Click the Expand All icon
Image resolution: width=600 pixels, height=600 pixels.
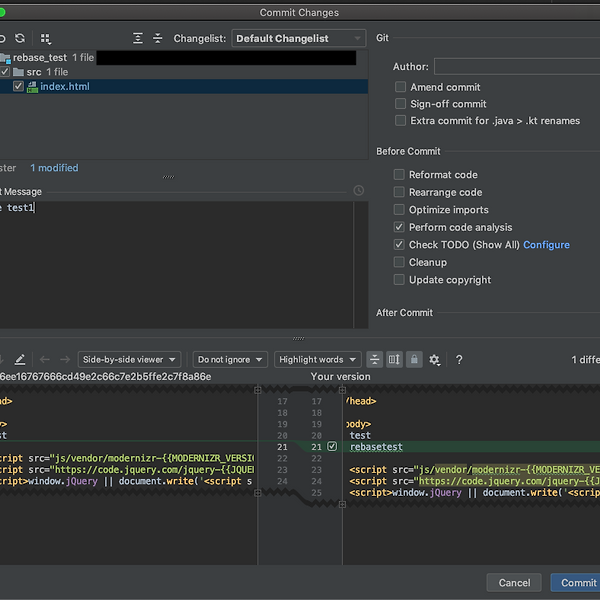click(x=138, y=38)
